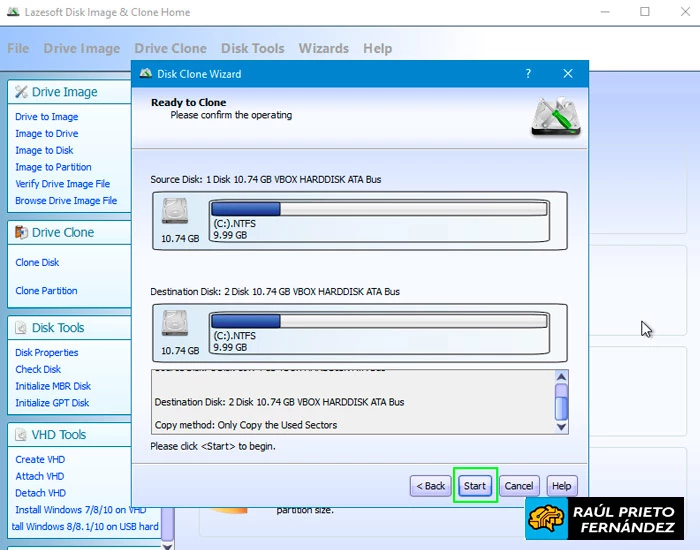Viewport: 700px width, 550px height.
Task: Click the Disk Clone Wizard title bar icon
Action: 146,74
